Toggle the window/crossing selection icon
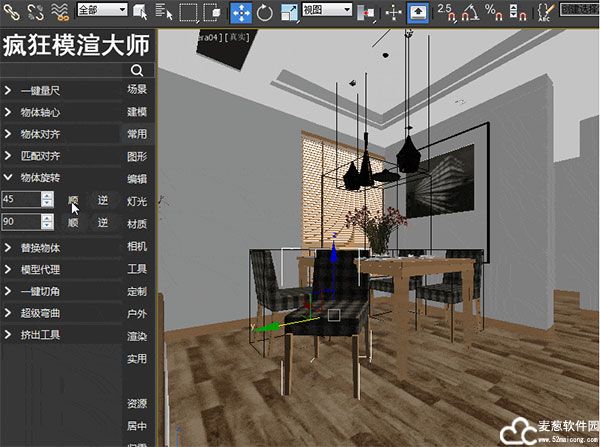The height and width of the screenshot is (447, 600). tap(211, 12)
